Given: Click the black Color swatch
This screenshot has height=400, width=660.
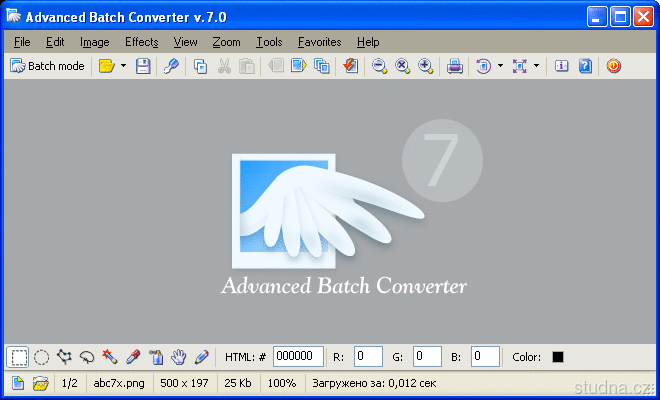Looking at the screenshot, I should point(558,357).
